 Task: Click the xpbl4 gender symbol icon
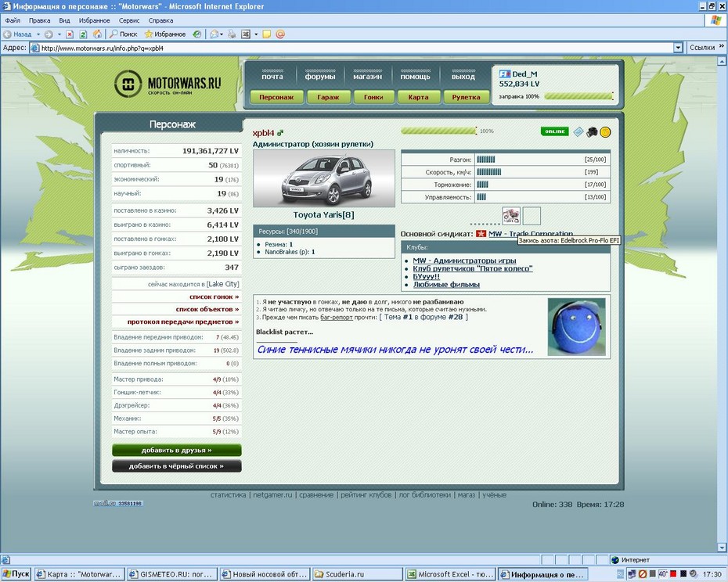pos(280,133)
